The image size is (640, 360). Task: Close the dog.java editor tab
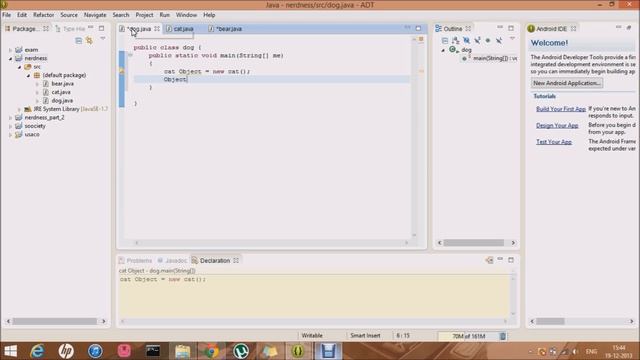point(157,29)
